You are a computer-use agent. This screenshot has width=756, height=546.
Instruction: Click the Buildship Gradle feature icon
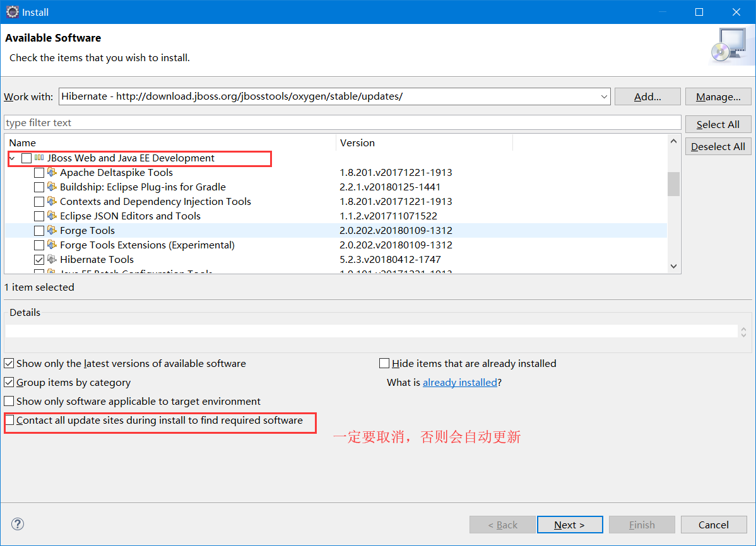click(x=52, y=187)
